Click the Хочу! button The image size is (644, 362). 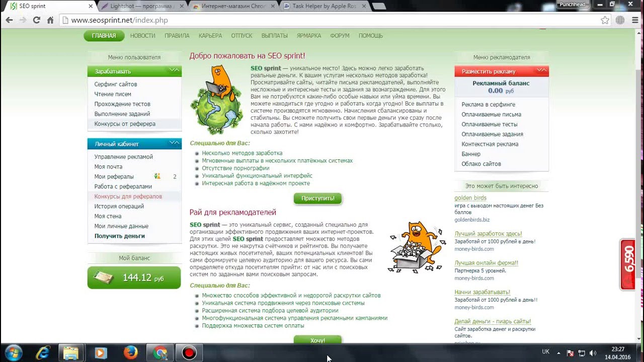coord(317,340)
